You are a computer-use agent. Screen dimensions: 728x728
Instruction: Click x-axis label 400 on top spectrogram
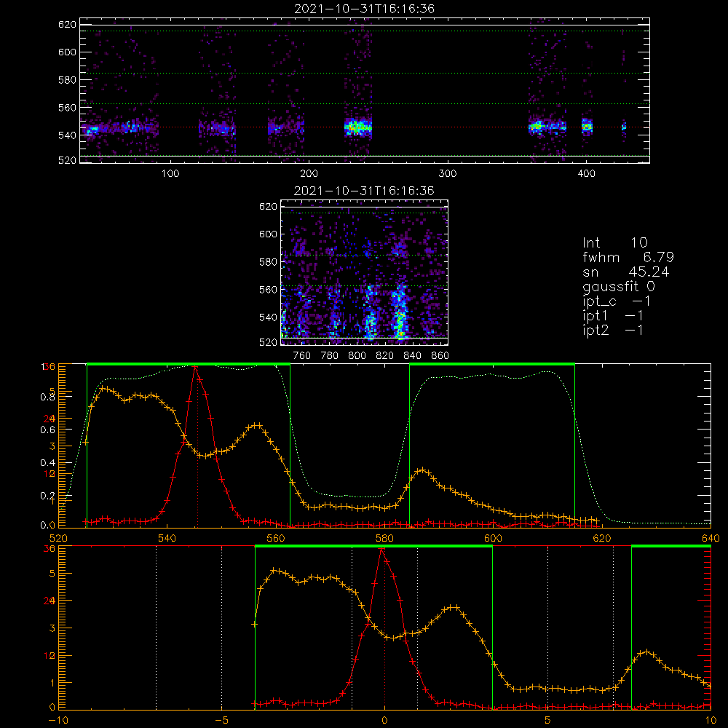pos(586,174)
